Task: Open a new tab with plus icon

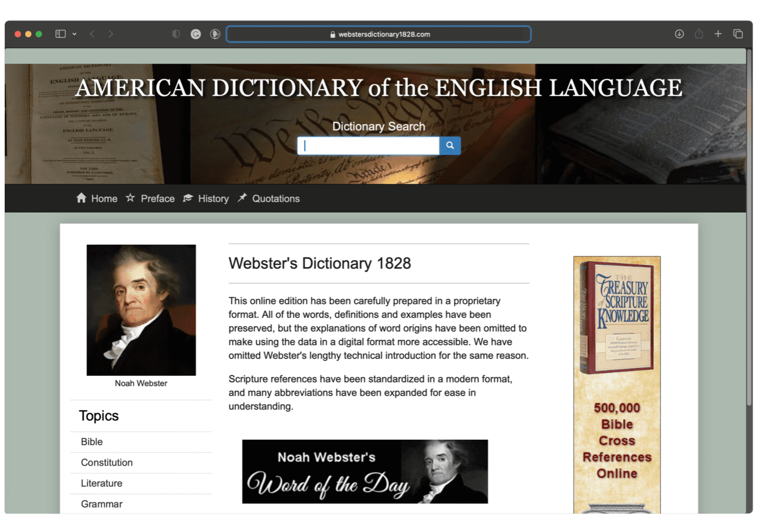Action: (x=718, y=34)
